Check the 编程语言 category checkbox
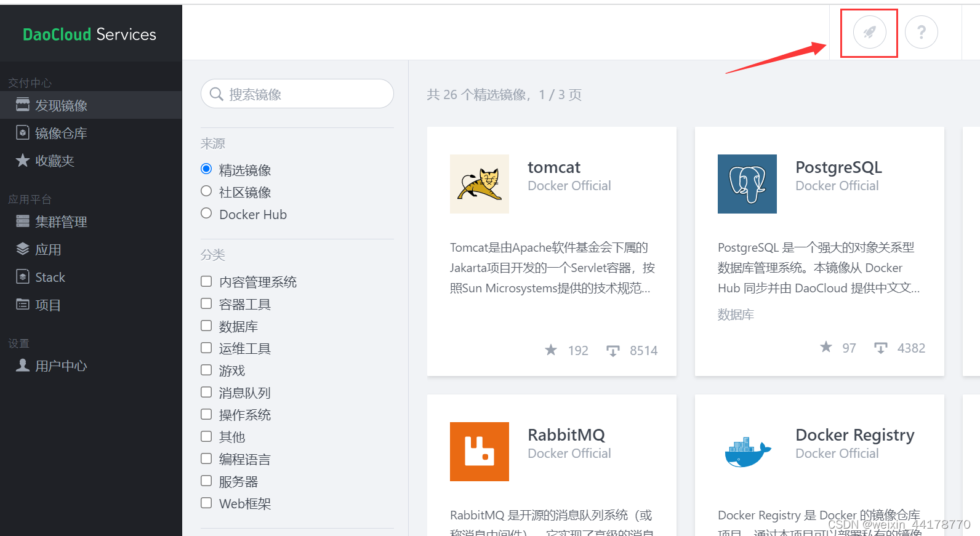980x536 pixels. pos(206,458)
